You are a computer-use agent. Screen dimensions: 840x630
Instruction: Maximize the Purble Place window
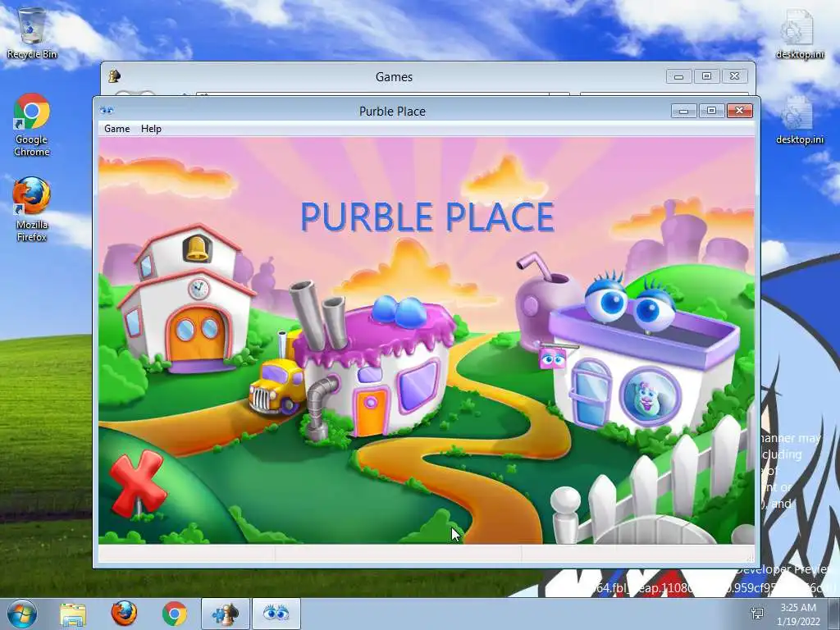pyautogui.click(x=711, y=111)
